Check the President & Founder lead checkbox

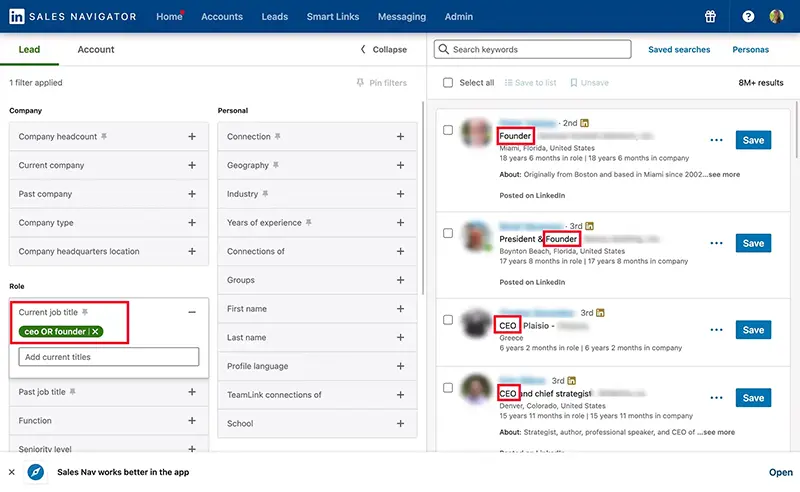pos(447,233)
